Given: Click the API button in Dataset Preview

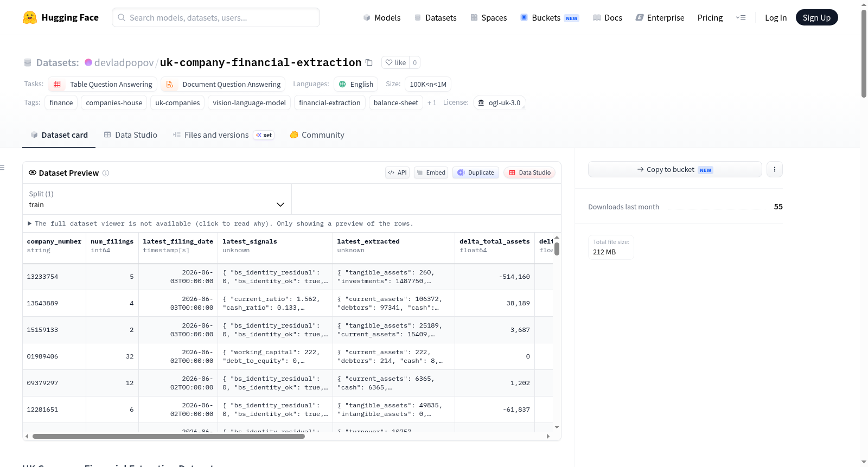Looking at the screenshot, I should pos(397,172).
